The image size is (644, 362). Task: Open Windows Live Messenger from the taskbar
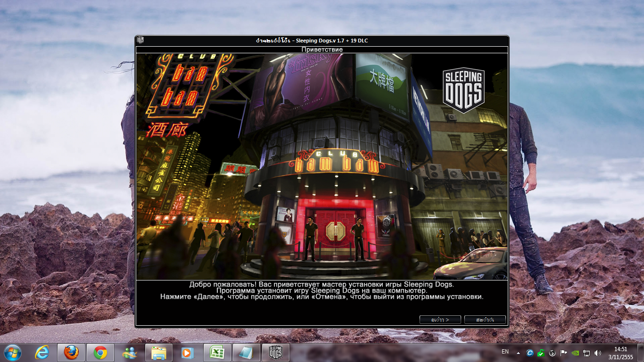tap(130, 352)
